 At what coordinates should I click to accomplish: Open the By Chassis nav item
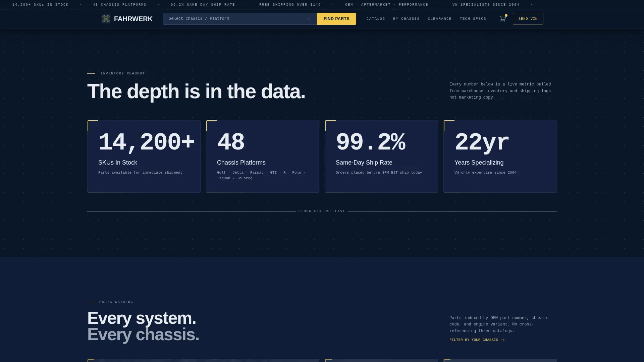point(406,19)
